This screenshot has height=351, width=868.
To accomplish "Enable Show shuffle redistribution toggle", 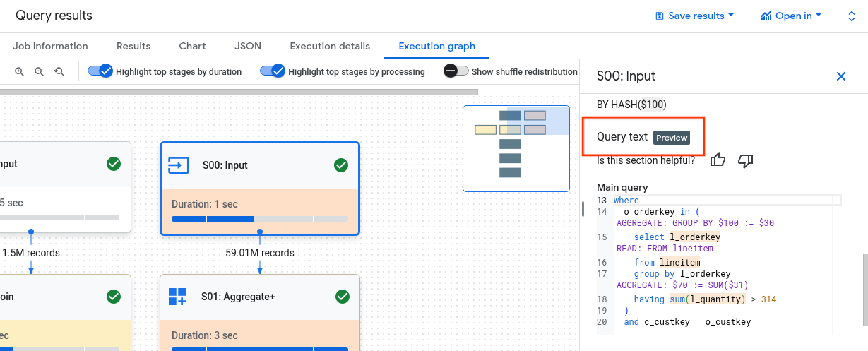I will pos(456,71).
